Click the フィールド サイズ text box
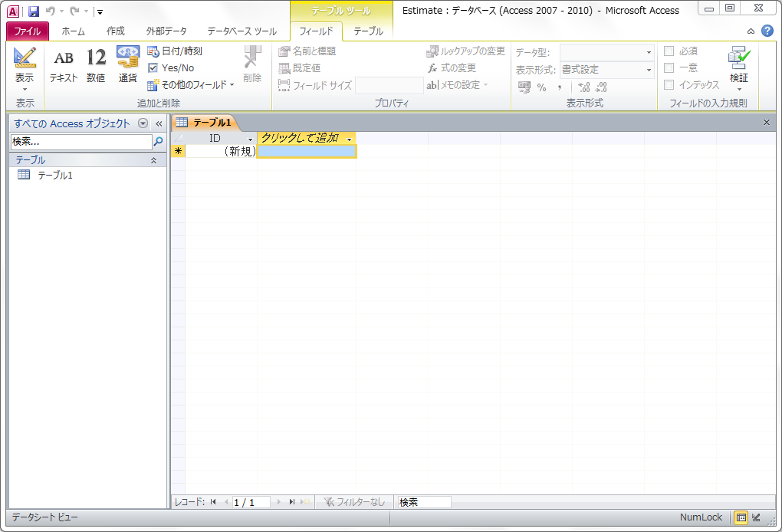 point(389,85)
